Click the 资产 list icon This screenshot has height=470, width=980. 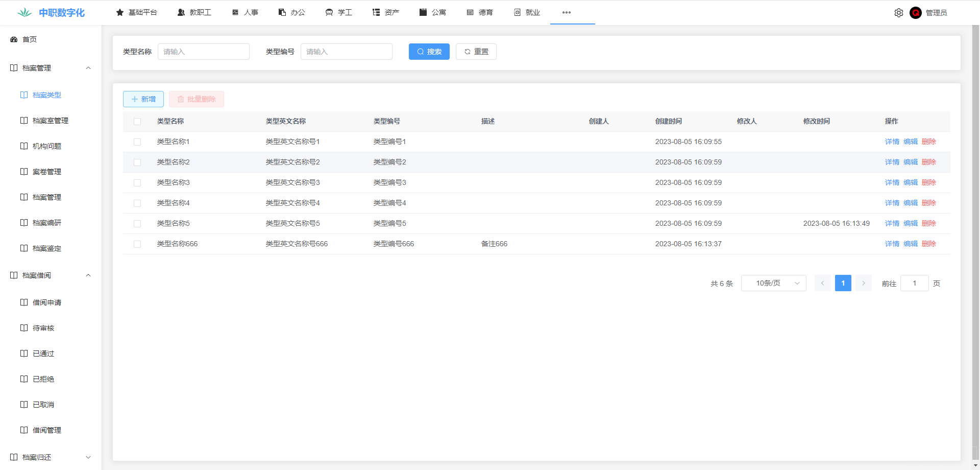coord(376,12)
